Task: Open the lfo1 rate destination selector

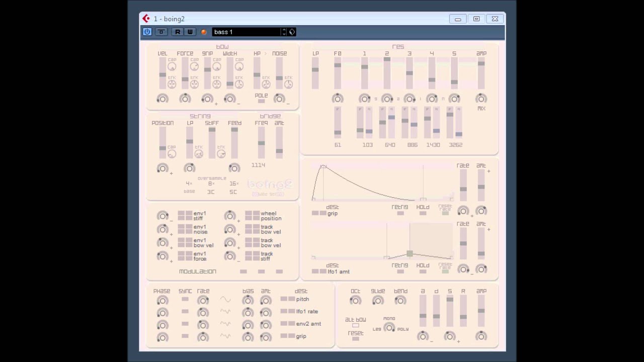Action: 299,312
